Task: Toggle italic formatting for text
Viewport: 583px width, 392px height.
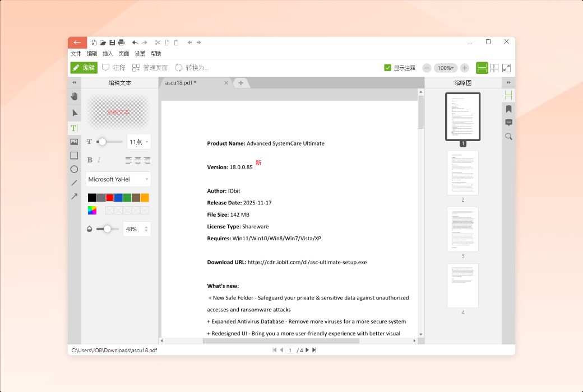Action: pyautogui.click(x=98, y=160)
